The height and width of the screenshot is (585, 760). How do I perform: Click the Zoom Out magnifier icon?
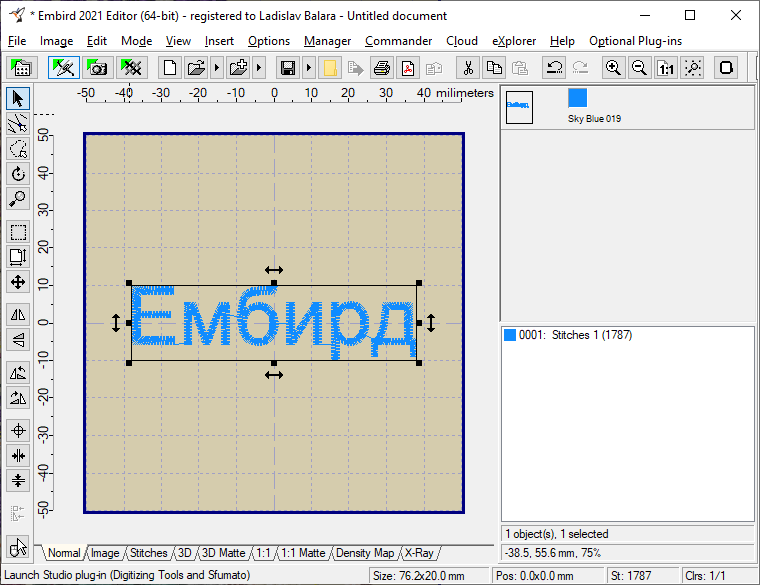[x=639, y=68]
